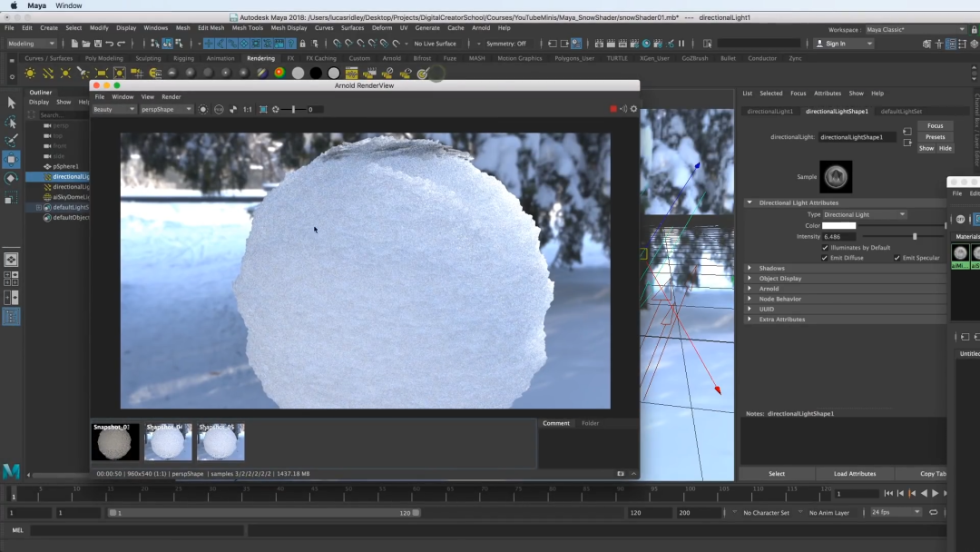Screen dimensions: 980x552
Task: Click the lock selection icon
Action: pyautogui.click(x=303, y=44)
